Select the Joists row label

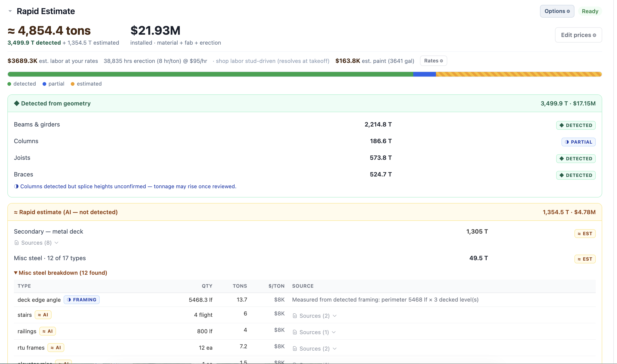coord(22,158)
